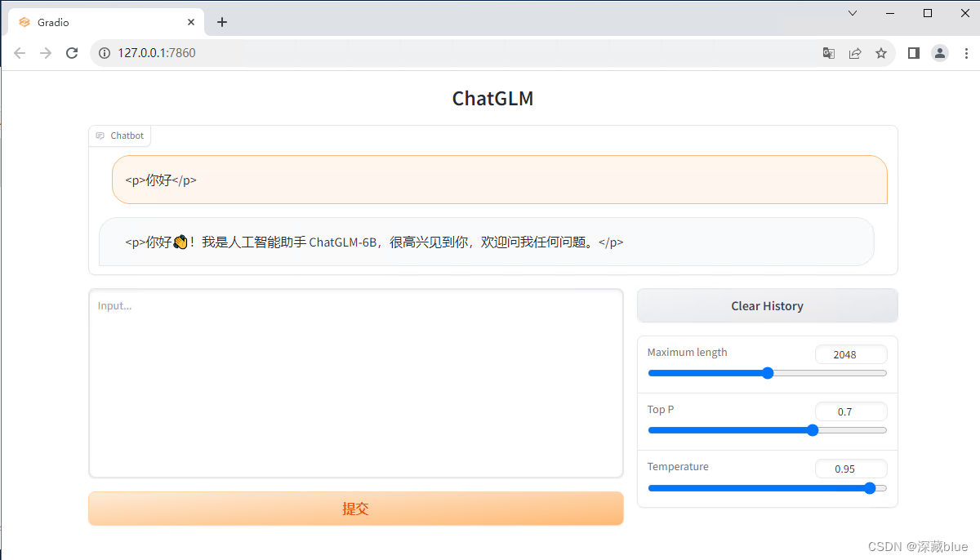Click the Top P label
Viewport: 980px width, 560px height.
click(x=661, y=410)
